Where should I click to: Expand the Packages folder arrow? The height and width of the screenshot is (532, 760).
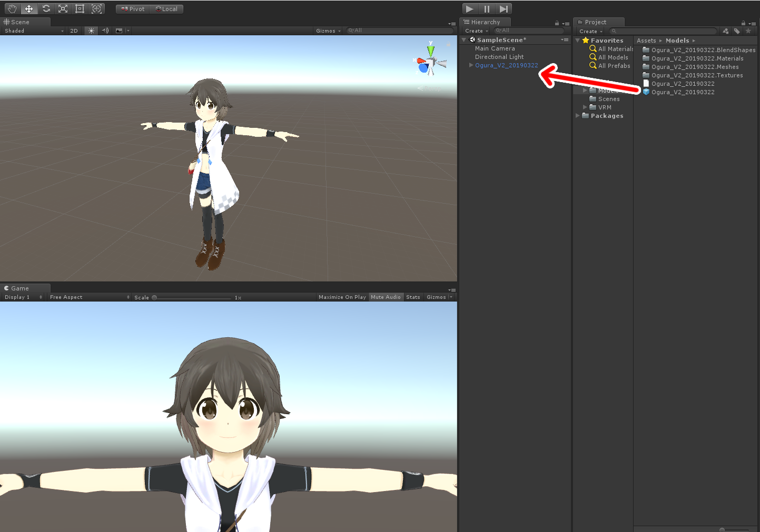tap(578, 116)
